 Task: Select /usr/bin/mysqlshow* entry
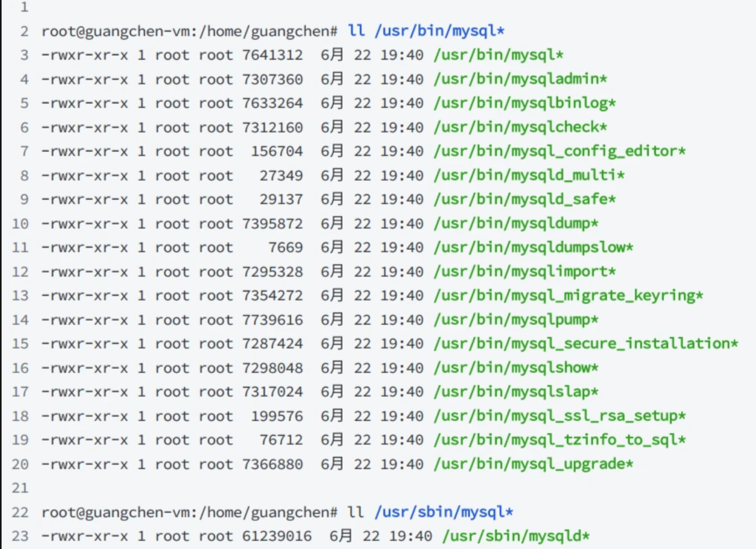coord(516,368)
